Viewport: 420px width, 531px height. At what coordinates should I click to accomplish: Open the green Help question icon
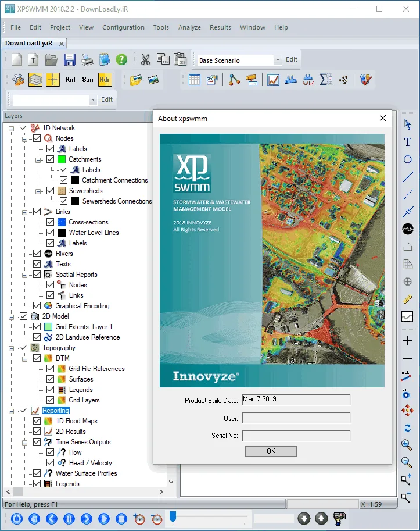click(x=121, y=59)
